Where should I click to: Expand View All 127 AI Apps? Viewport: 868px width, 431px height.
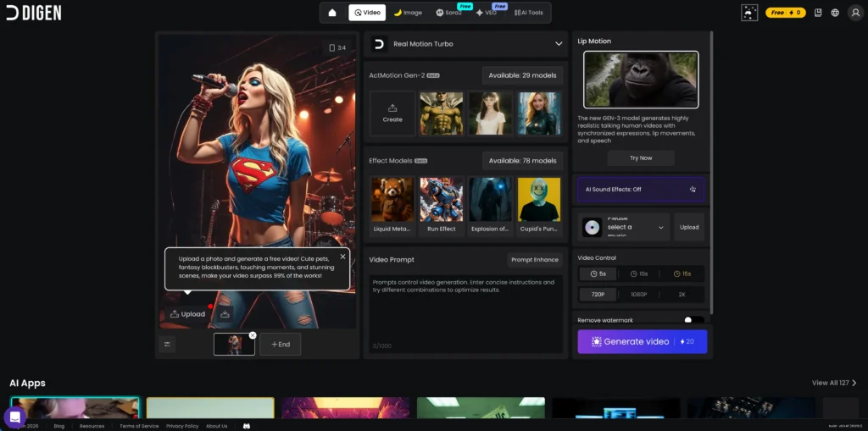tap(834, 383)
